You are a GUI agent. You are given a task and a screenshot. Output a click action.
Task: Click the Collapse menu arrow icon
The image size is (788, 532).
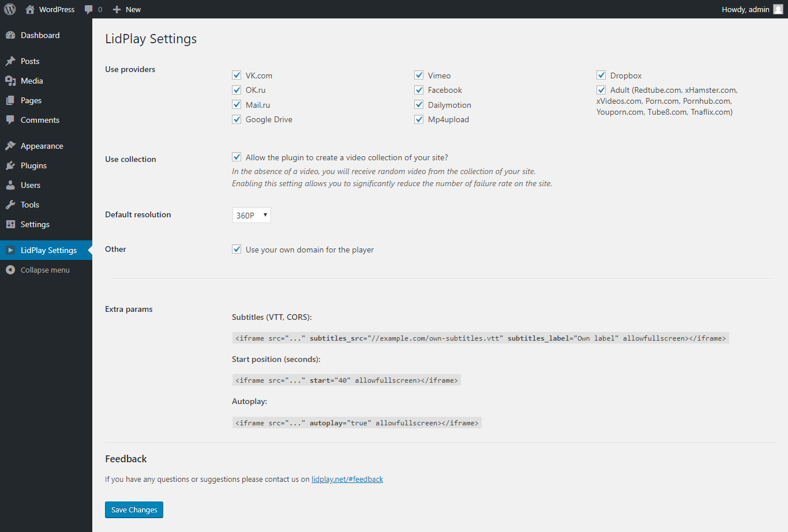(x=10, y=270)
